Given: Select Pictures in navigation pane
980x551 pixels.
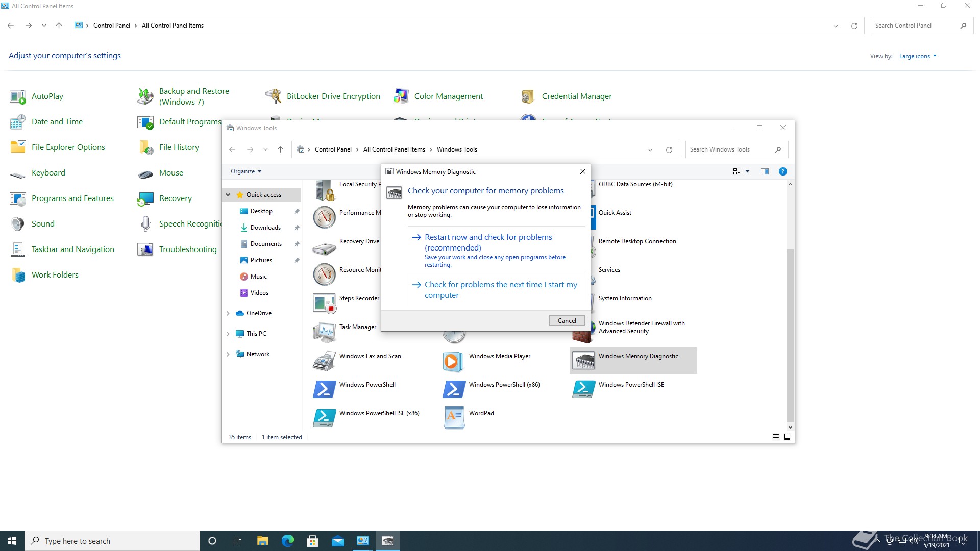Looking at the screenshot, I should click(261, 260).
